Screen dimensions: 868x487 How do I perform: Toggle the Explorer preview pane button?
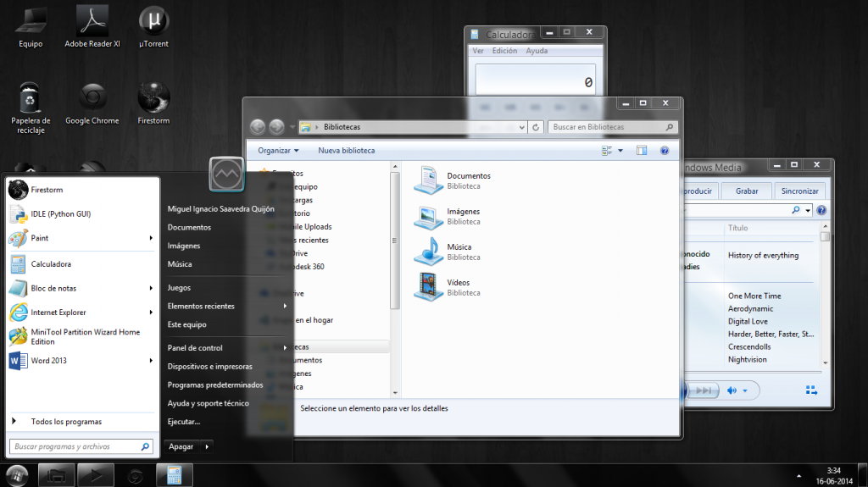coord(642,151)
